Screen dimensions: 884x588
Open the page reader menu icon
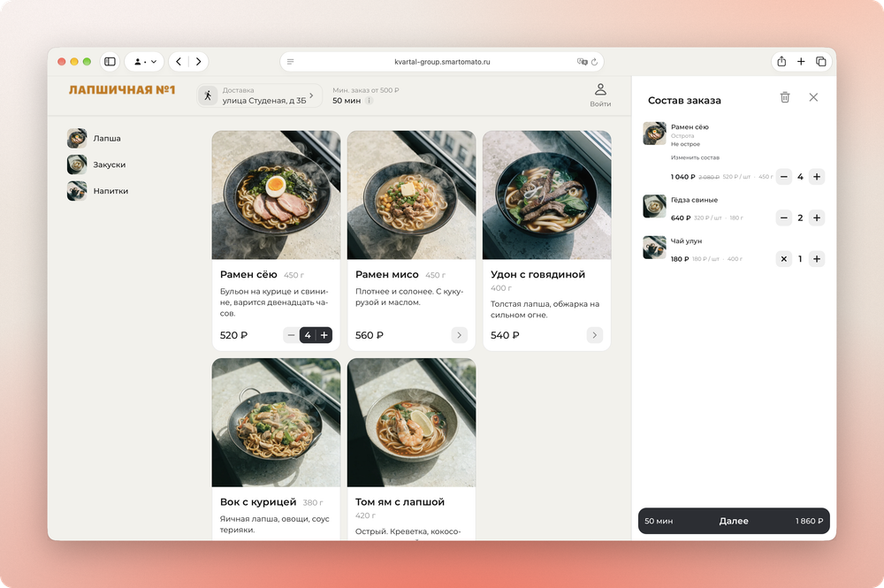290,61
